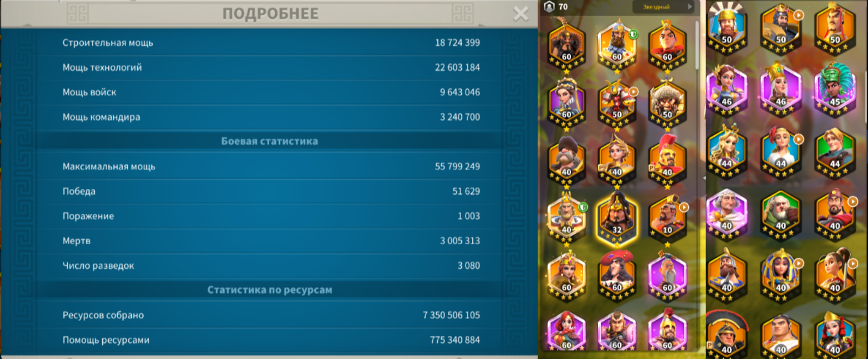Screen dimensions: 868x359
Task: Select the samurai commander at level 50
Action: tap(617, 103)
